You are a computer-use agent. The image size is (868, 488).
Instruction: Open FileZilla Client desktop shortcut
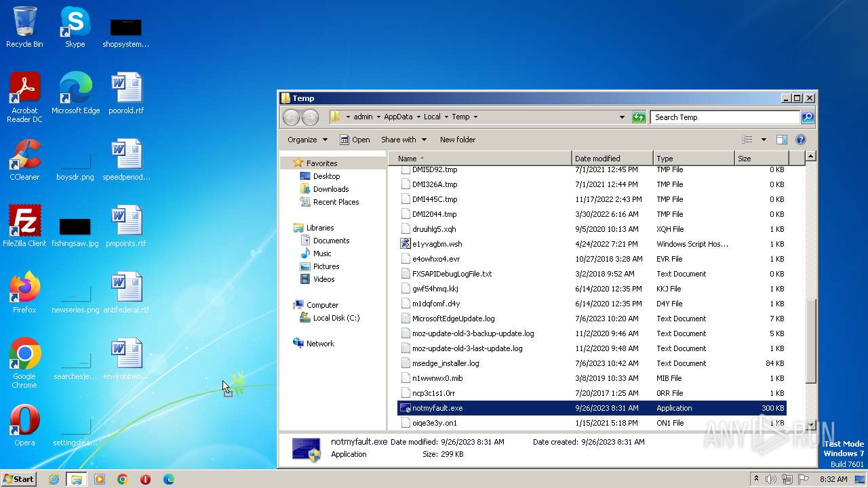pyautogui.click(x=24, y=226)
